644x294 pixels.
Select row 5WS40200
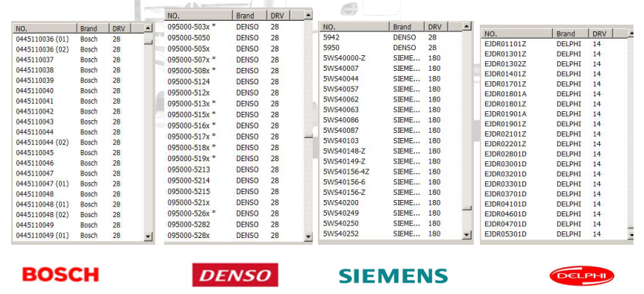(x=391, y=203)
